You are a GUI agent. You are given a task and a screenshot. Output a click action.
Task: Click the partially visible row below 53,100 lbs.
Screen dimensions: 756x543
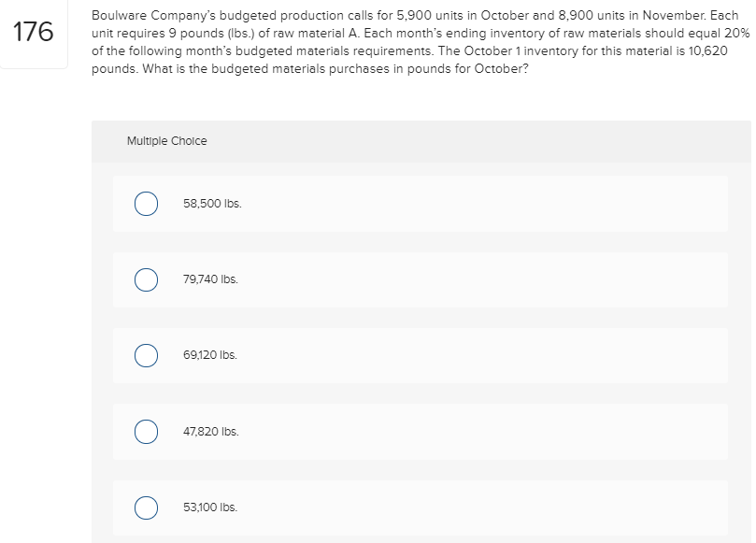421,539
